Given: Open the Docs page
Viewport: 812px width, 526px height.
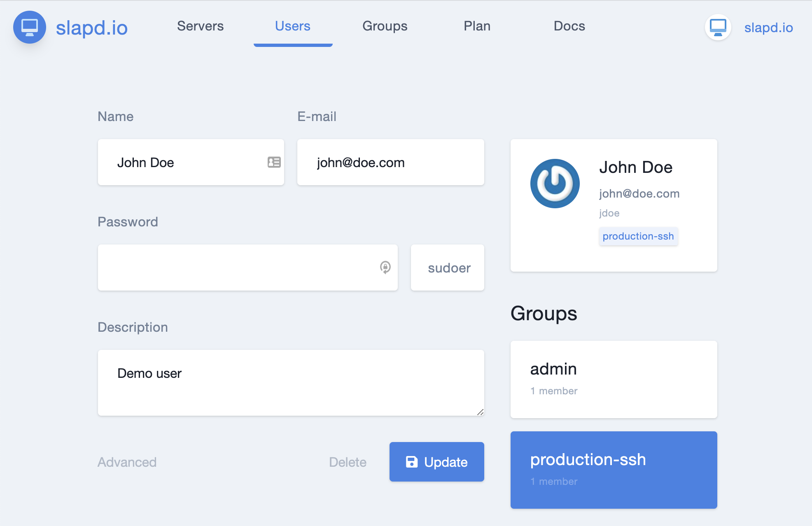Looking at the screenshot, I should click(569, 26).
